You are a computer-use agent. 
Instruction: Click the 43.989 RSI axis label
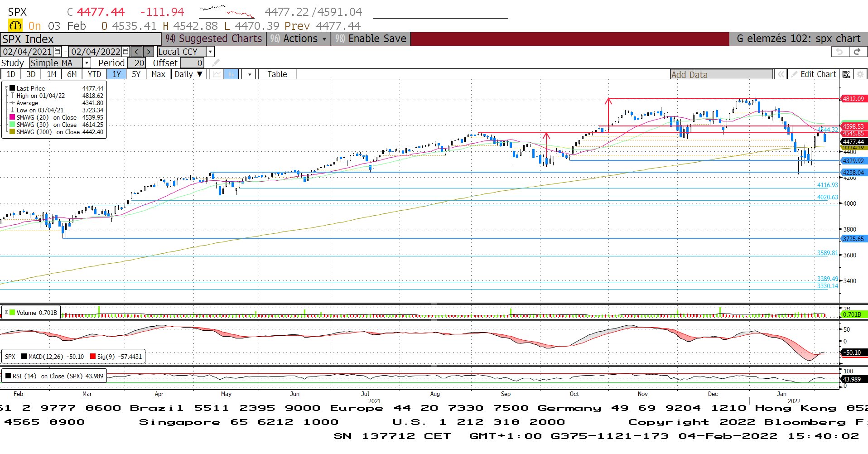(x=854, y=379)
